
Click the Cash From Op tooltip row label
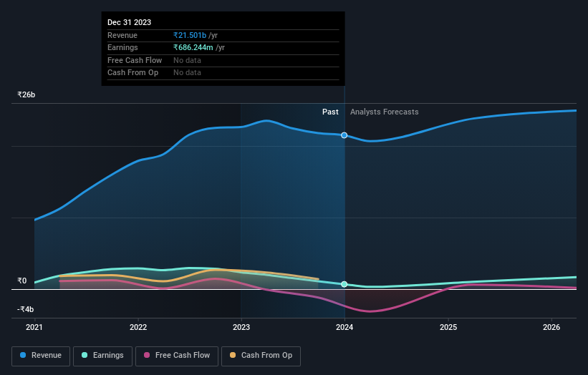(132, 73)
